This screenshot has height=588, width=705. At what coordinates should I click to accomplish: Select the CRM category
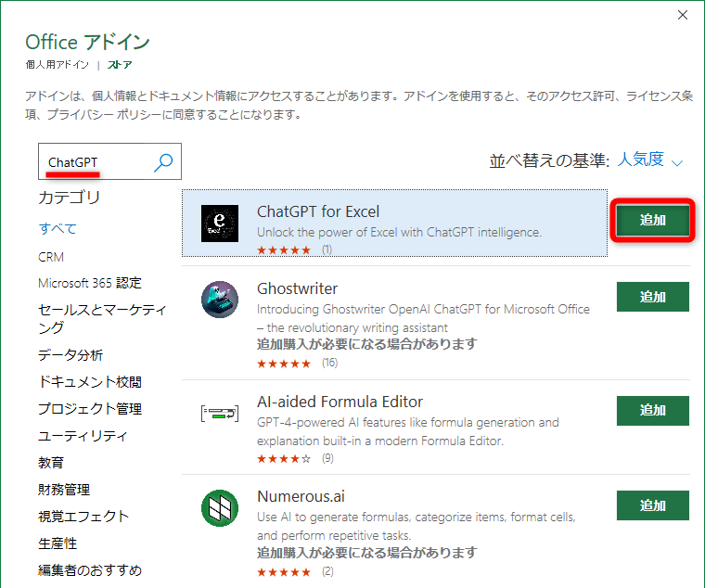pos(51,257)
